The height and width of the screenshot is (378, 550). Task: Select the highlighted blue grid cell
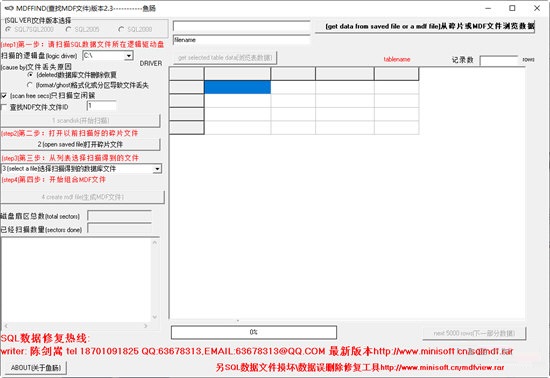pos(237,87)
